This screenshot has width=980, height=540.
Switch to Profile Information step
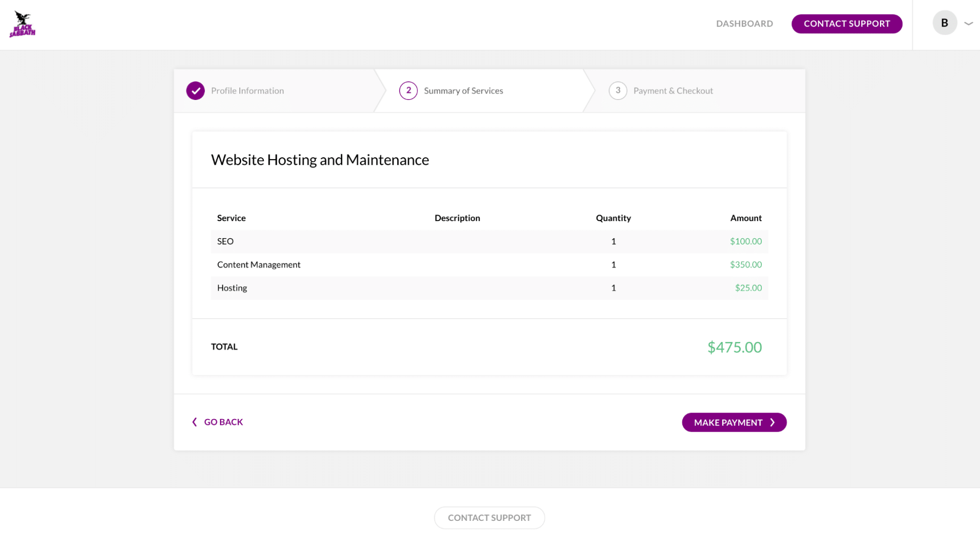pyautogui.click(x=247, y=91)
